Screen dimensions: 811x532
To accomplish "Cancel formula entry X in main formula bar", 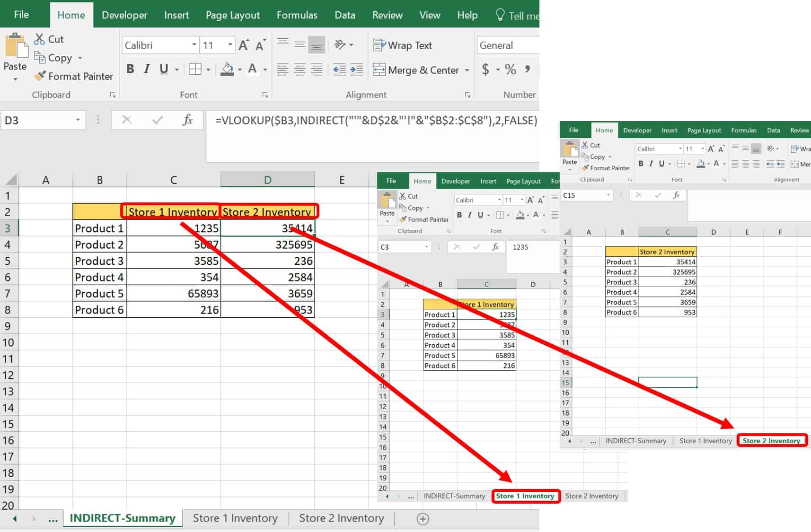I will pos(127,120).
